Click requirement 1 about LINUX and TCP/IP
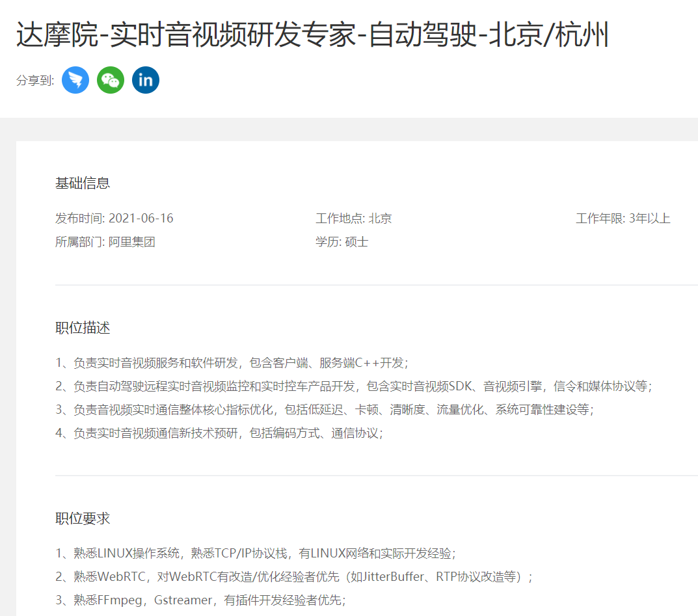This screenshot has width=698, height=616. (x=256, y=553)
